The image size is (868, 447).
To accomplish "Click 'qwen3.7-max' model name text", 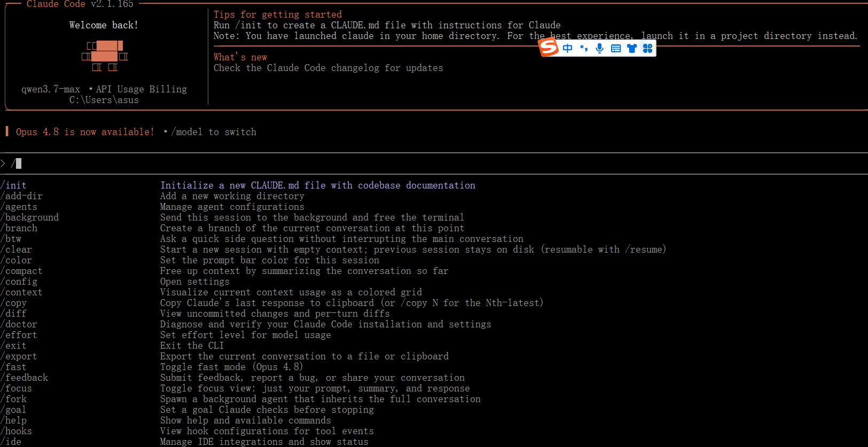I will click(51, 89).
